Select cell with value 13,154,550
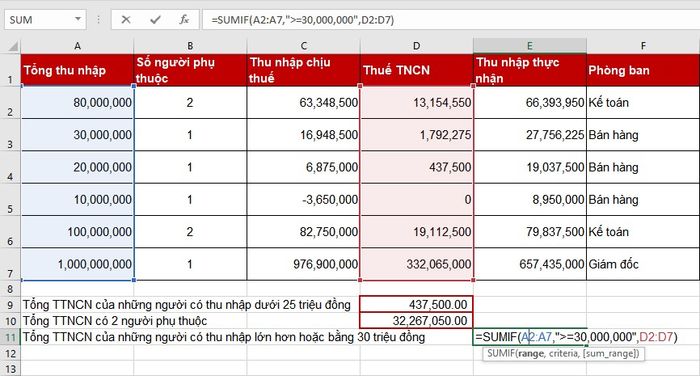The height and width of the screenshot is (376, 700). [417, 102]
